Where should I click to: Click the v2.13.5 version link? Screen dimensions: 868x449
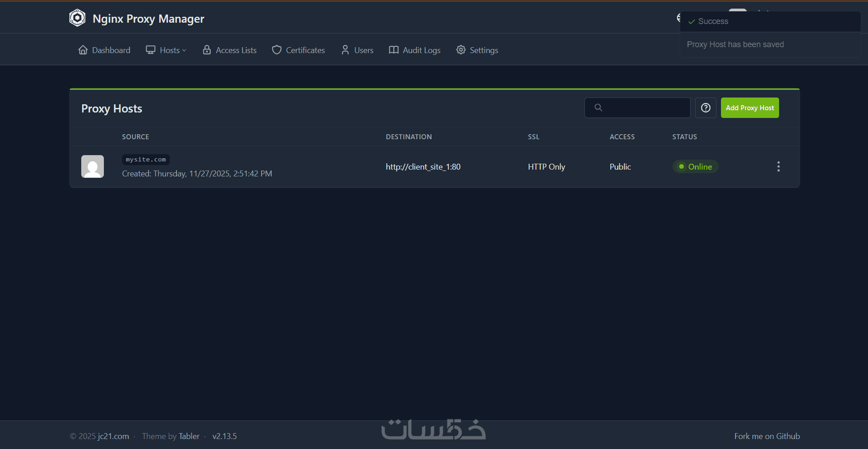tap(225, 436)
